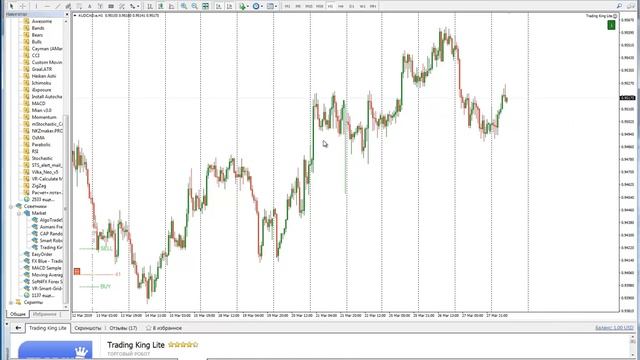Close the Navigator panel

coord(67,14)
